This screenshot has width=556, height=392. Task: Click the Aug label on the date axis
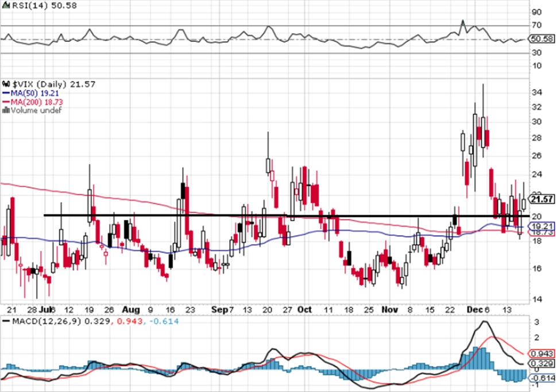click(x=131, y=309)
